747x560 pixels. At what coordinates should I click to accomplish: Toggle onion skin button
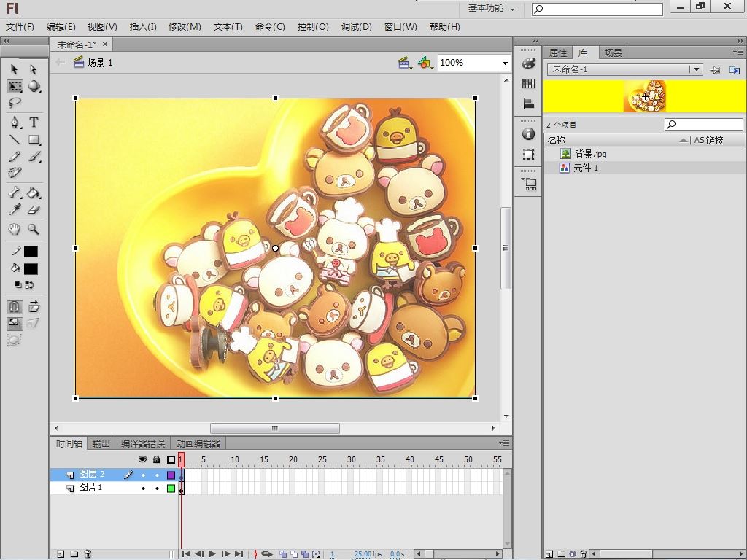(x=283, y=554)
